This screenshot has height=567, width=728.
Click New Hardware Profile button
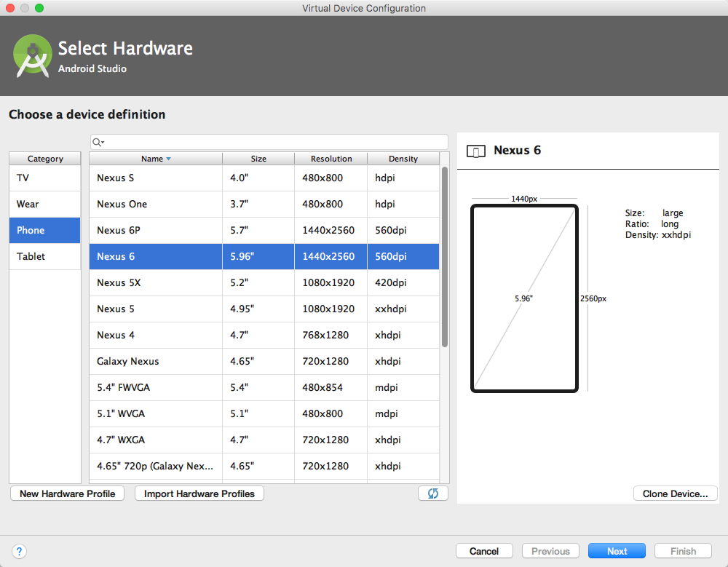pyautogui.click(x=67, y=493)
